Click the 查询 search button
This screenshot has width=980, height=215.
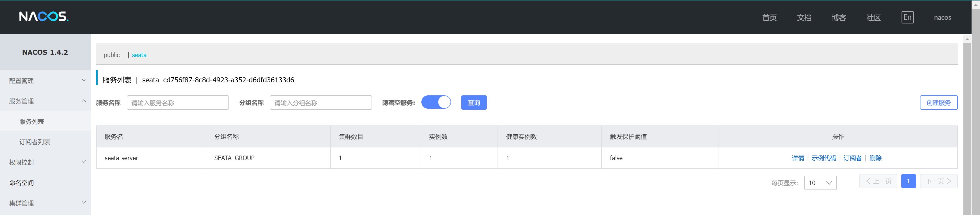474,103
